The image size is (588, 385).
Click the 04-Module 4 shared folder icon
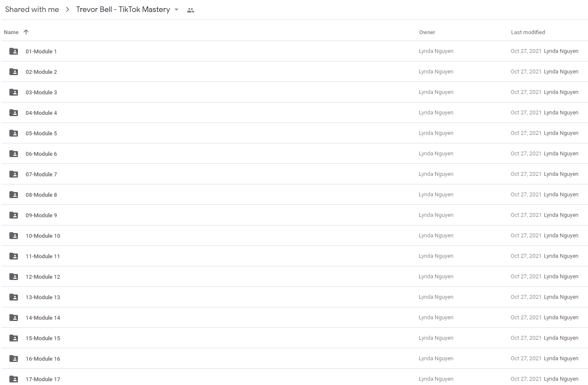(x=14, y=113)
